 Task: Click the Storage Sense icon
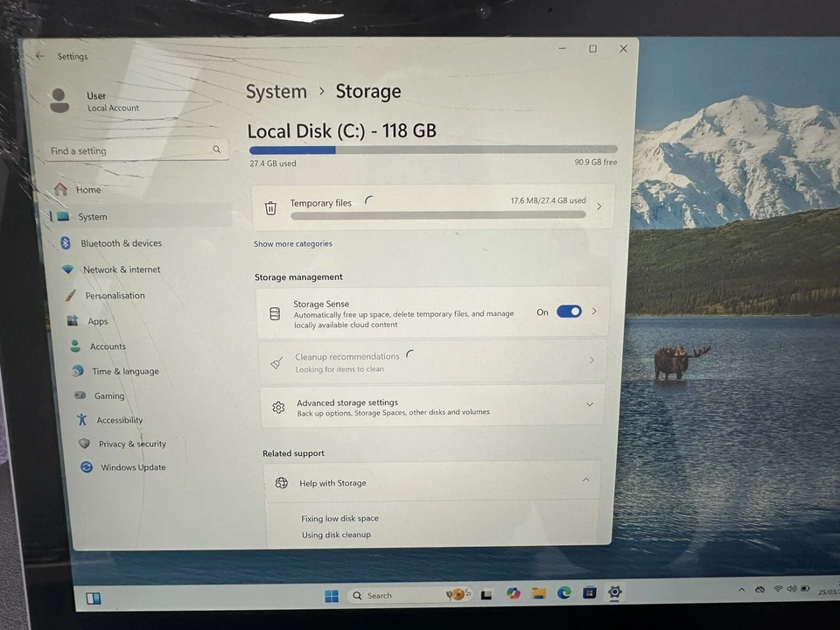click(x=275, y=311)
